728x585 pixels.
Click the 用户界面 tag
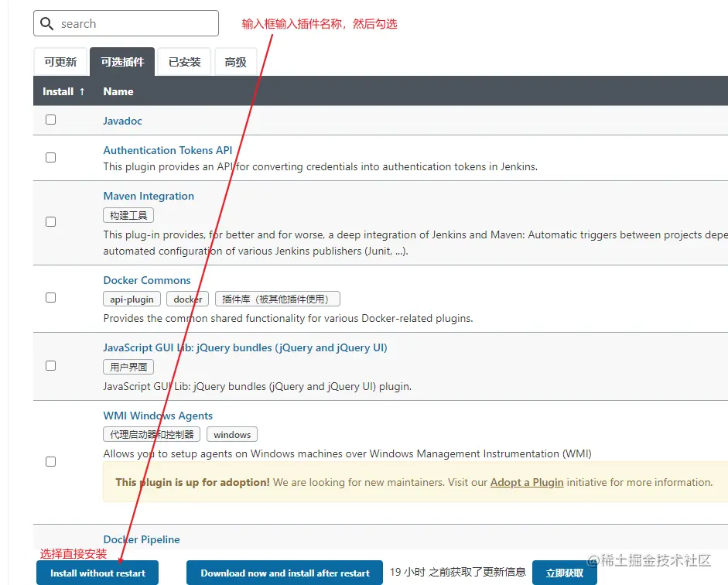click(x=128, y=367)
